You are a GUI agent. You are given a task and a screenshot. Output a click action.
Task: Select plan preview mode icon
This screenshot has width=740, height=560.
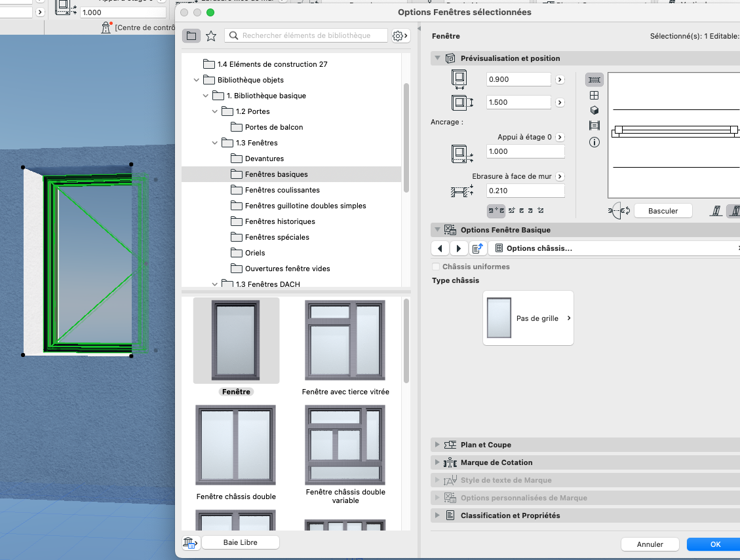594,80
